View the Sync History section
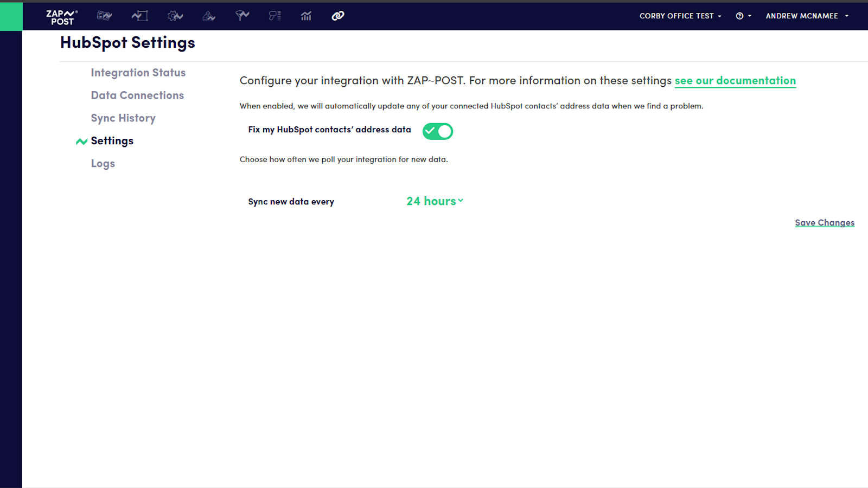Image resolution: width=868 pixels, height=488 pixels. coord(123,118)
